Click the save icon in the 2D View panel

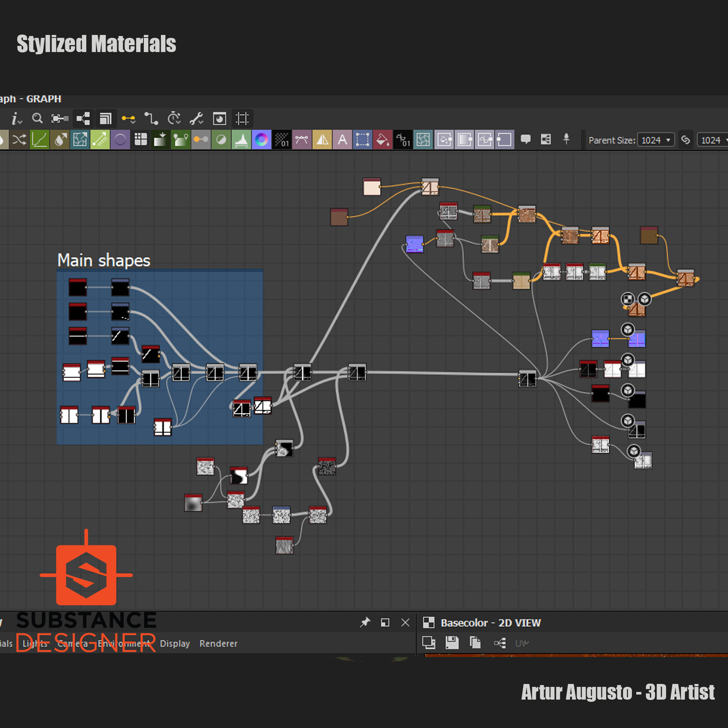click(452, 643)
